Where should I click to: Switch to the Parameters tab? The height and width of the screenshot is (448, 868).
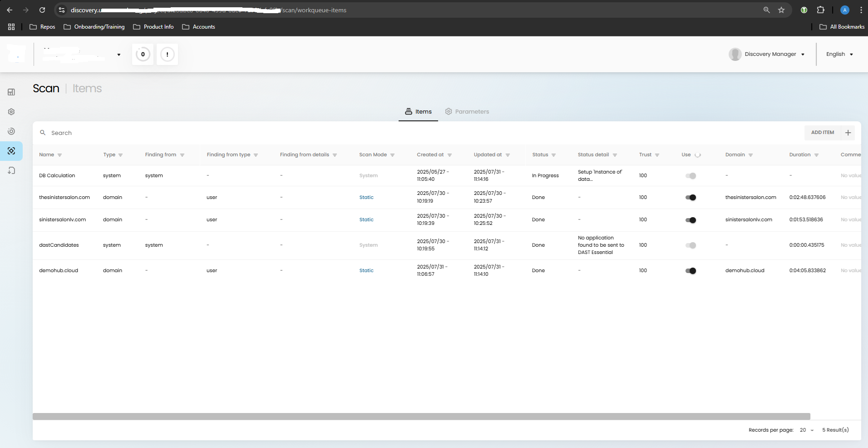[467, 112]
